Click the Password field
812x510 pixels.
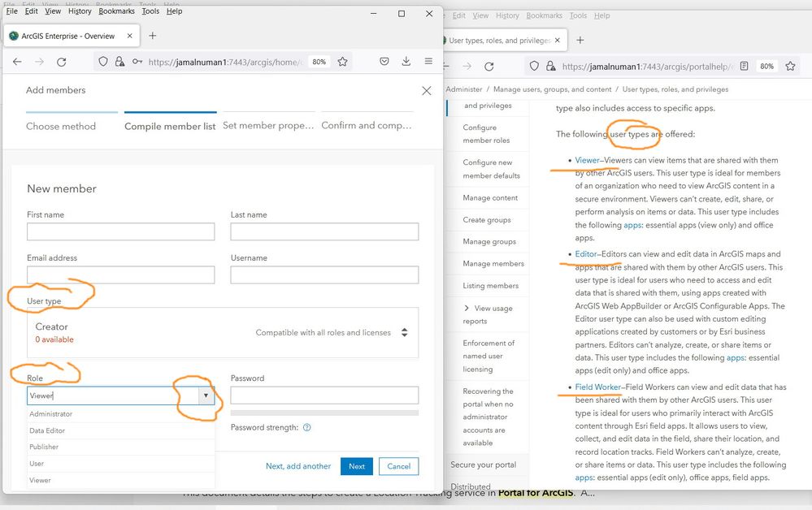324,395
